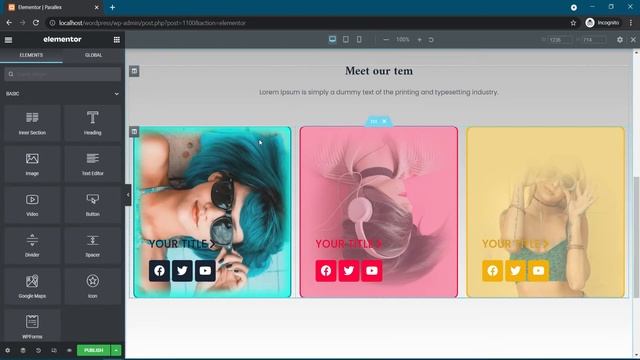Viewport: 640px width, 360px height.
Task: Select the Spacer widget
Action: coord(93,245)
